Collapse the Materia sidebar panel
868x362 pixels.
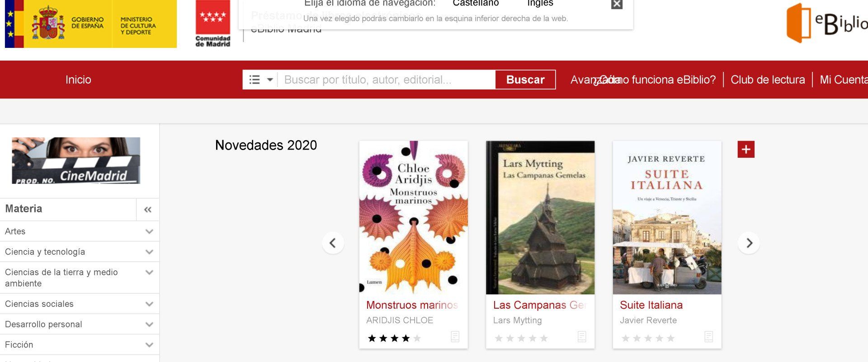point(148,210)
